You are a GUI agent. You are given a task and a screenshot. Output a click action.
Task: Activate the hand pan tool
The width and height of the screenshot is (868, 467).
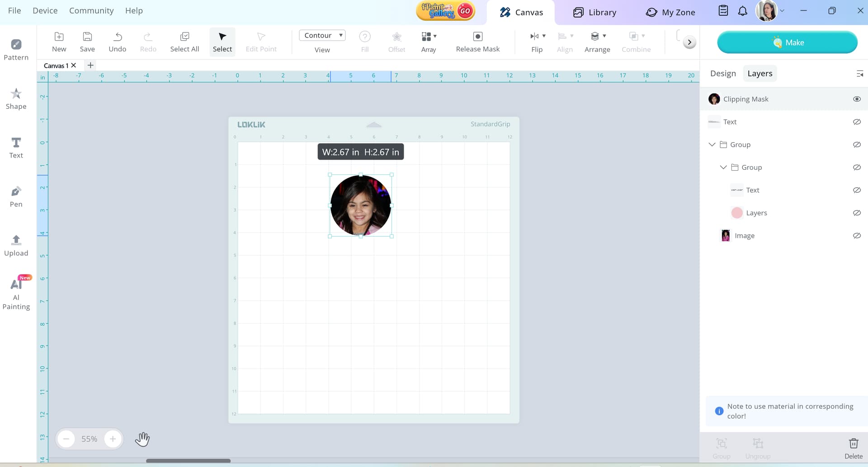coord(142,439)
